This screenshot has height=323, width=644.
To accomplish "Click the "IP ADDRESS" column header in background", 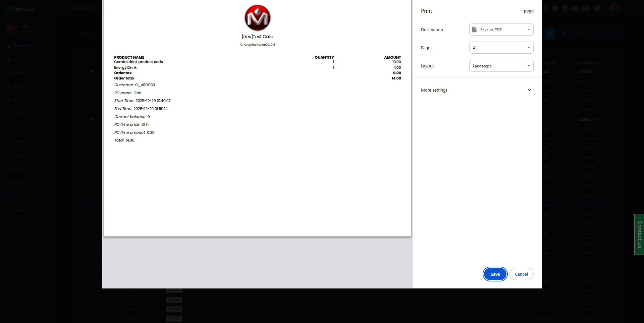I will 588,63.
